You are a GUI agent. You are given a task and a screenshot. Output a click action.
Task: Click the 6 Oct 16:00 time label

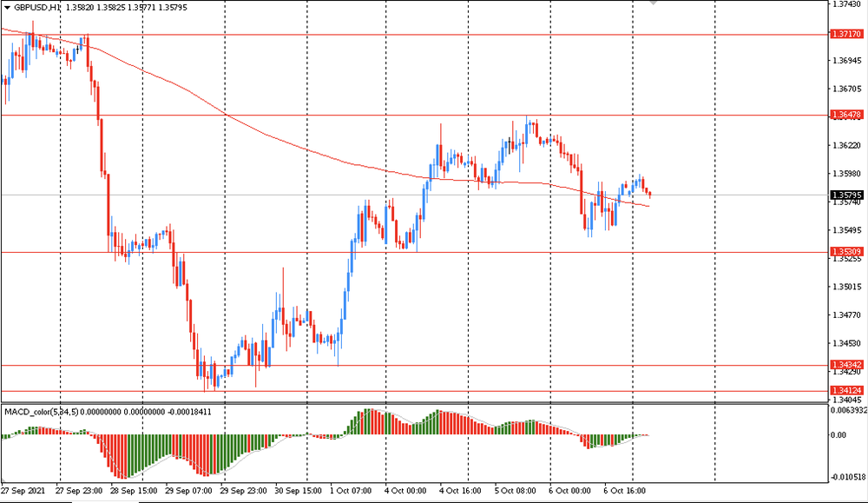[625, 491]
